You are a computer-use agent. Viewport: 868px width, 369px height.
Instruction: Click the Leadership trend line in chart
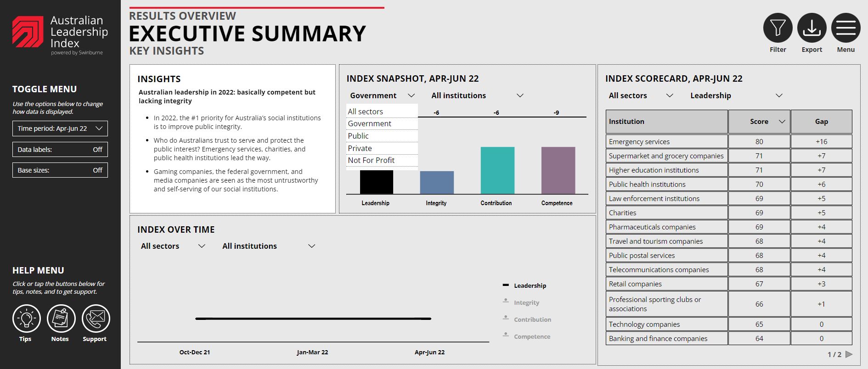point(313,319)
